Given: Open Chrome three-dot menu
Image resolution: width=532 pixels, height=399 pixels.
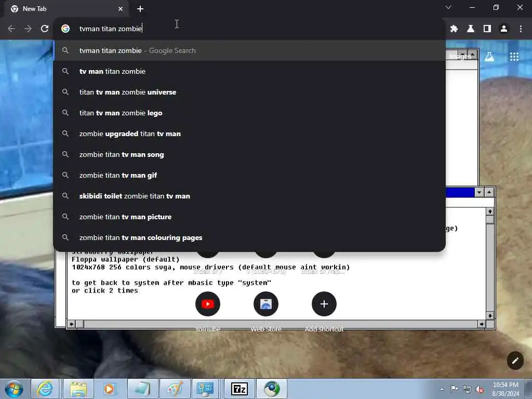Looking at the screenshot, I should click(521, 29).
